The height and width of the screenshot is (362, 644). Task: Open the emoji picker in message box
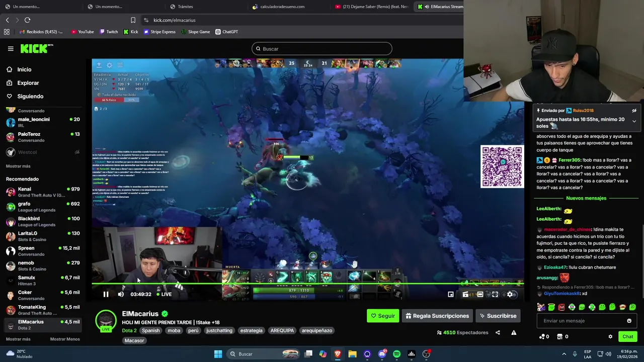629,321
